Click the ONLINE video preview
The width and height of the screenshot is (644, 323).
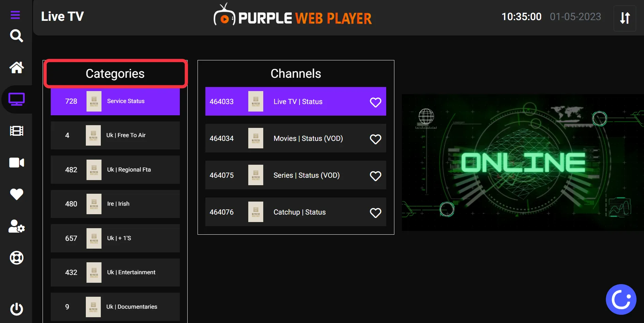pyautogui.click(x=523, y=162)
